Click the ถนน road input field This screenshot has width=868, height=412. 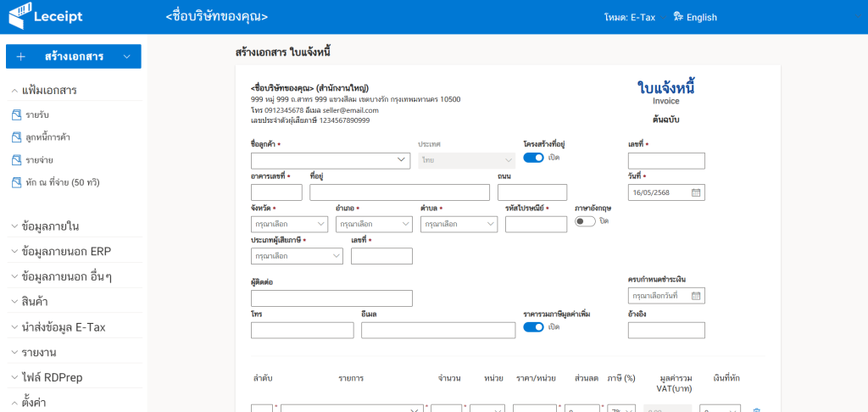point(532,192)
